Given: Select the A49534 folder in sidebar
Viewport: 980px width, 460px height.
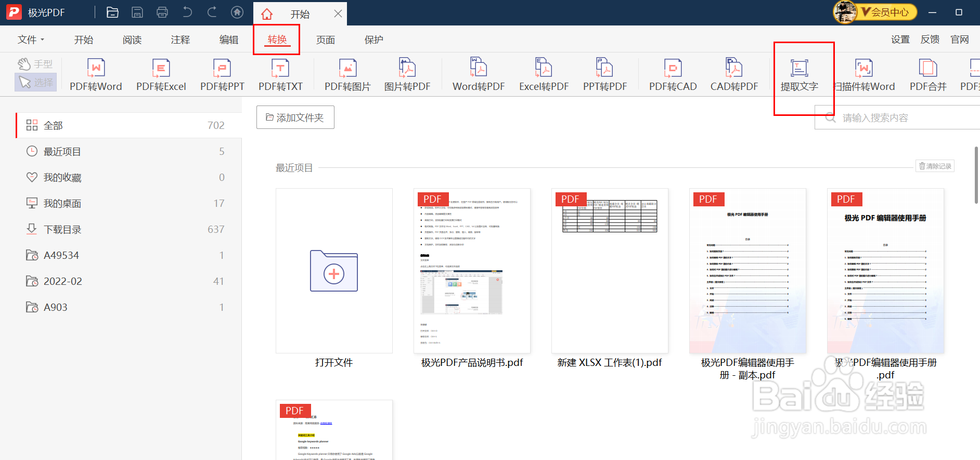Looking at the screenshot, I should 129,255.
